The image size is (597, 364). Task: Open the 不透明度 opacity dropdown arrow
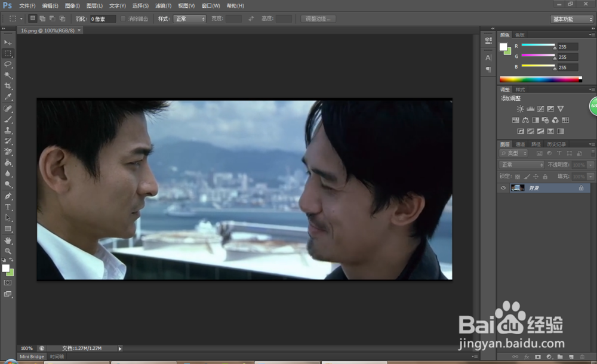pyautogui.click(x=590, y=165)
